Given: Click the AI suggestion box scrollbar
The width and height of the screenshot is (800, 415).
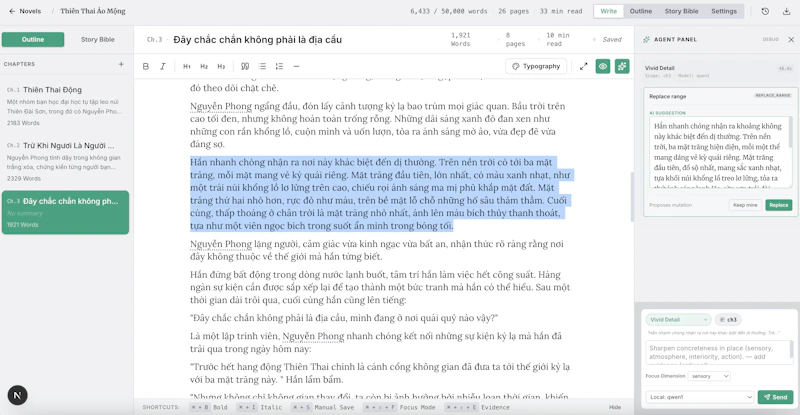Looking at the screenshot, I should click(790, 134).
